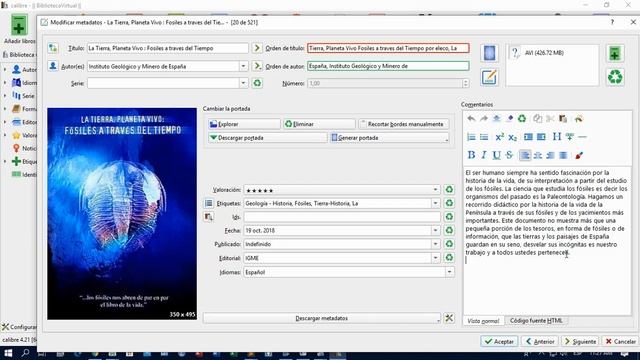640x360 pixels.
Task: Click the Cut scissors icon in Comentarios toolbar
Action: [x=550, y=119]
